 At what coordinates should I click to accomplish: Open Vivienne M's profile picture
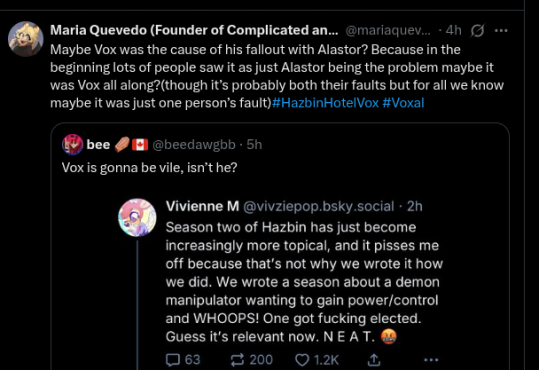coord(138,217)
